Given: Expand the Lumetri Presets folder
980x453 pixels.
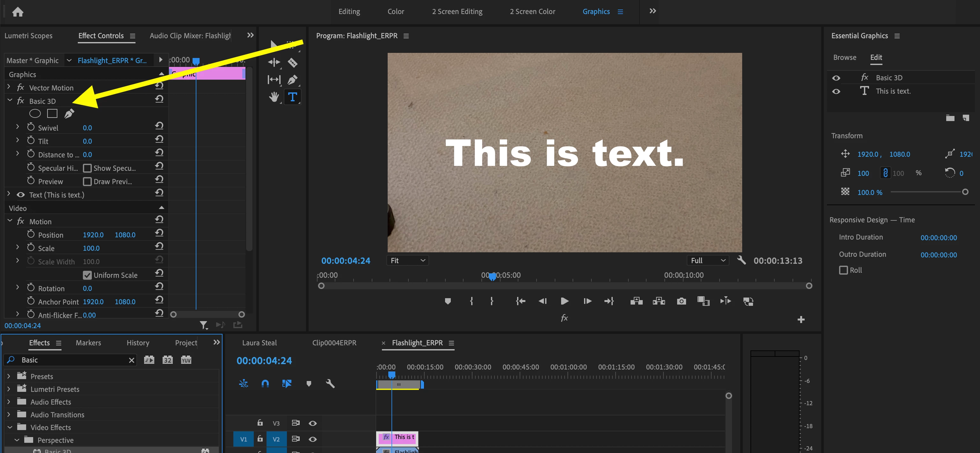Looking at the screenshot, I should coord(9,389).
